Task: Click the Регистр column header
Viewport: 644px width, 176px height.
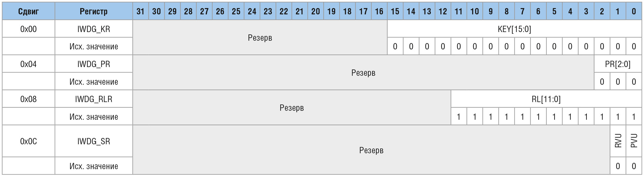Action: click(x=94, y=11)
